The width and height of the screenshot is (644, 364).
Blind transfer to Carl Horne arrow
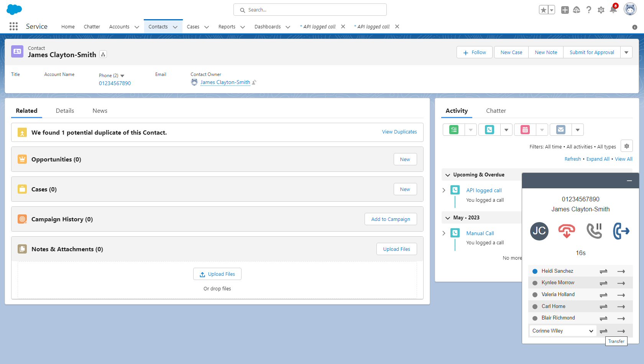coord(621,306)
